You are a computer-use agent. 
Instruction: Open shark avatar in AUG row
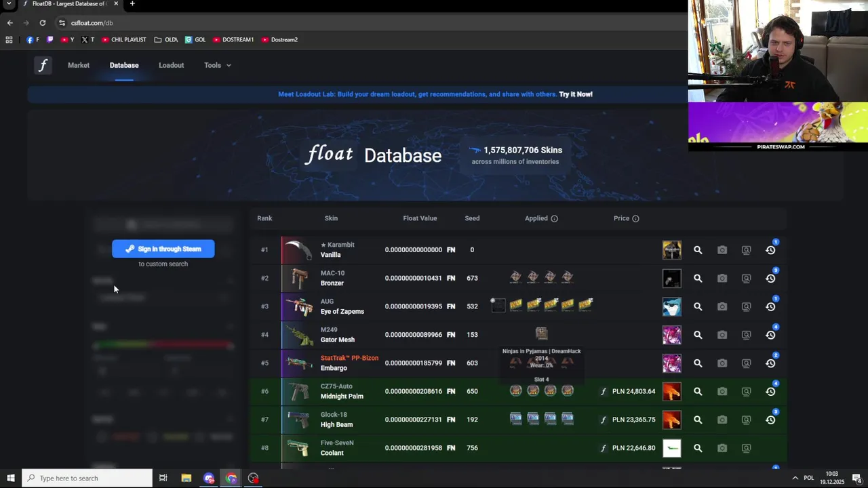pyautogui.click(x=672, y=306)
